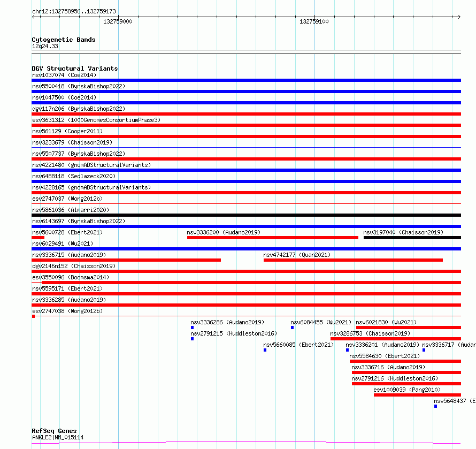
Task: Click small red square under esv2747038
Action: tap(33, 316)
